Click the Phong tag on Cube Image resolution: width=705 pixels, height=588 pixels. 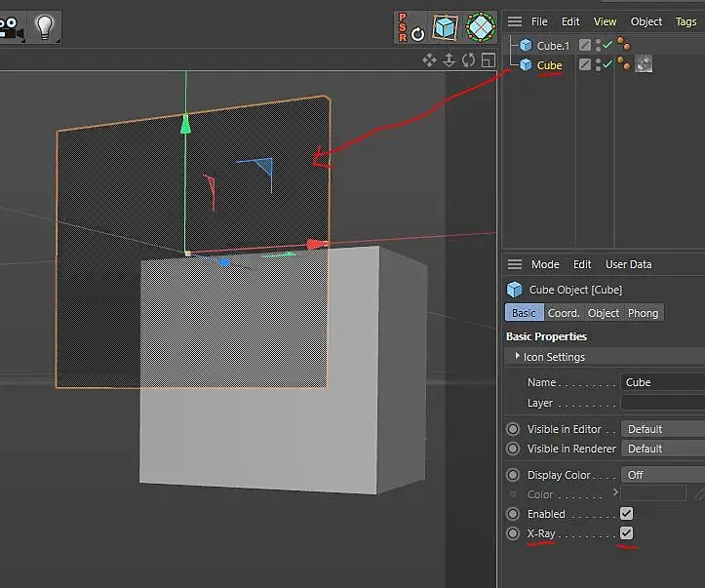[624, 63]
